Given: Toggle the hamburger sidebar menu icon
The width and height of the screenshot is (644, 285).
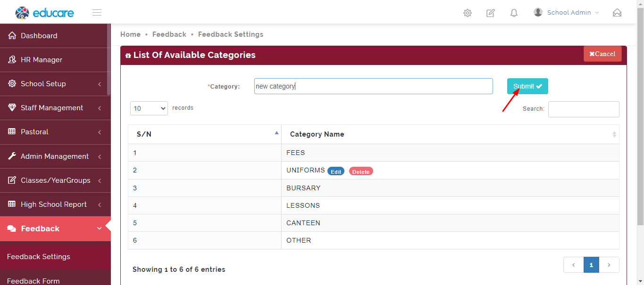Looking at the screenshot, I should coord(97,13).
